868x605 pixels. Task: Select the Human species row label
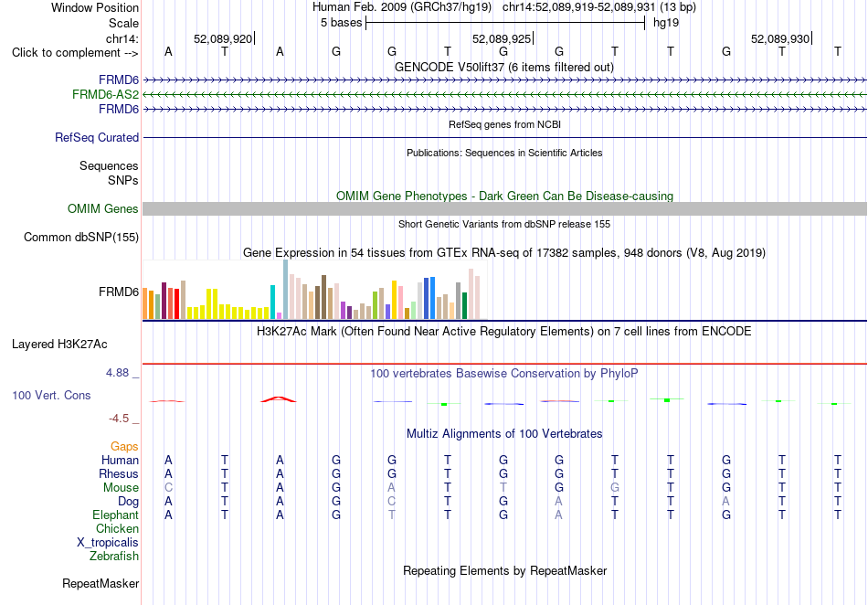[120, 460]
